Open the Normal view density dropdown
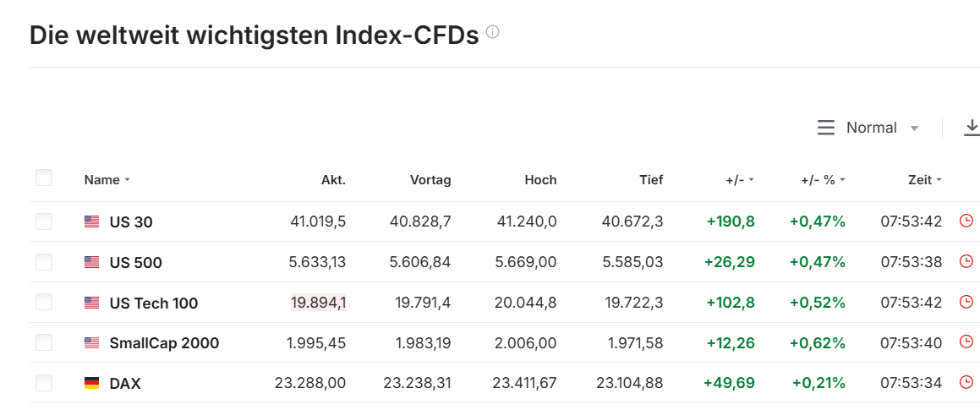This screenshot has height=410, width=980. point(868,128)
